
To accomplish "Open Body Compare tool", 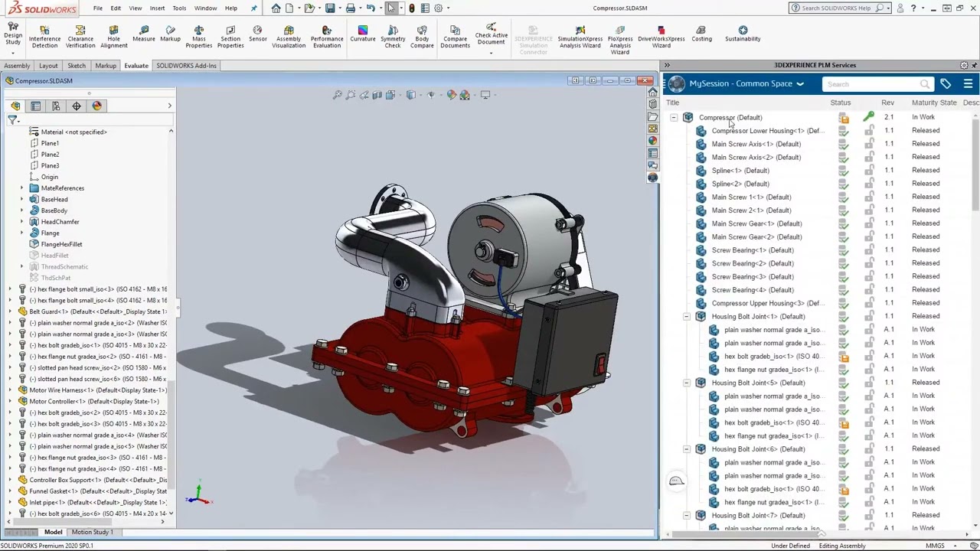I will pyautogui.click(x=422, y=37).
